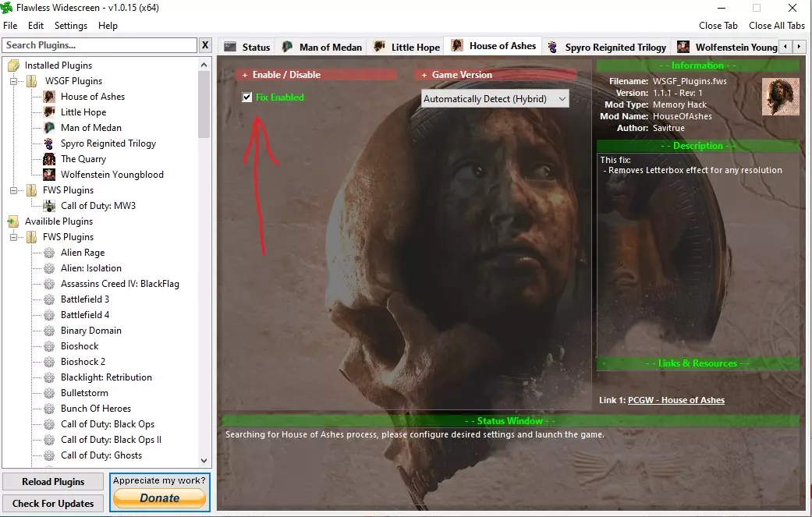
Task: Collapse the Installed Plugins folder
Action: coord(14,66)
